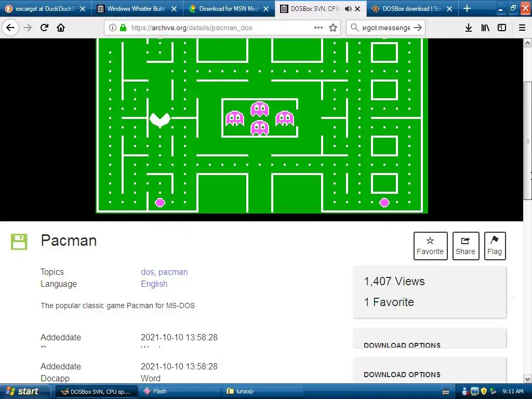
Task: Click the page scrollbar down arrow
Action: point(527,379)
